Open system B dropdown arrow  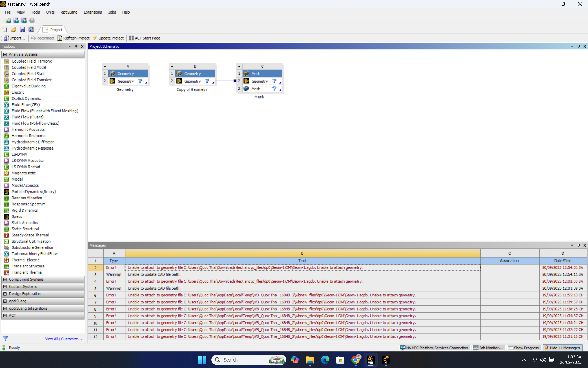click(172, 66)
